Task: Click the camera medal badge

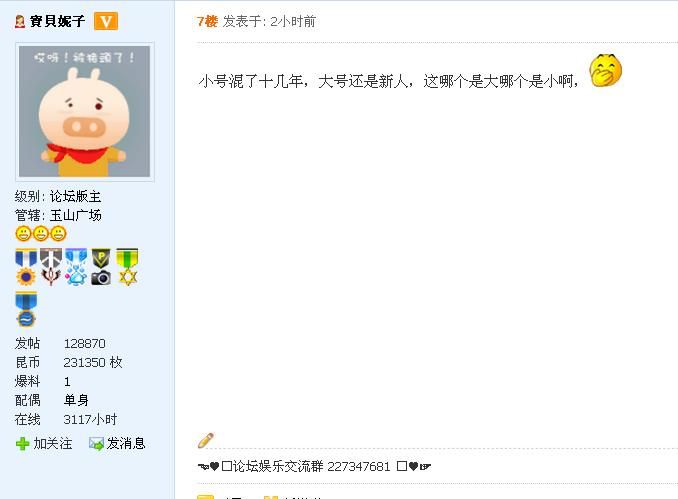Action: point(101,267)
